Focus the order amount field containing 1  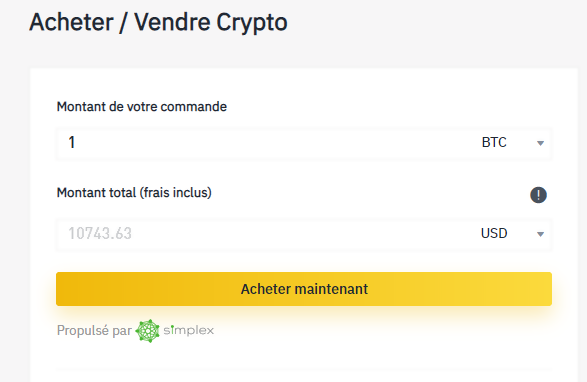(304, 144)
